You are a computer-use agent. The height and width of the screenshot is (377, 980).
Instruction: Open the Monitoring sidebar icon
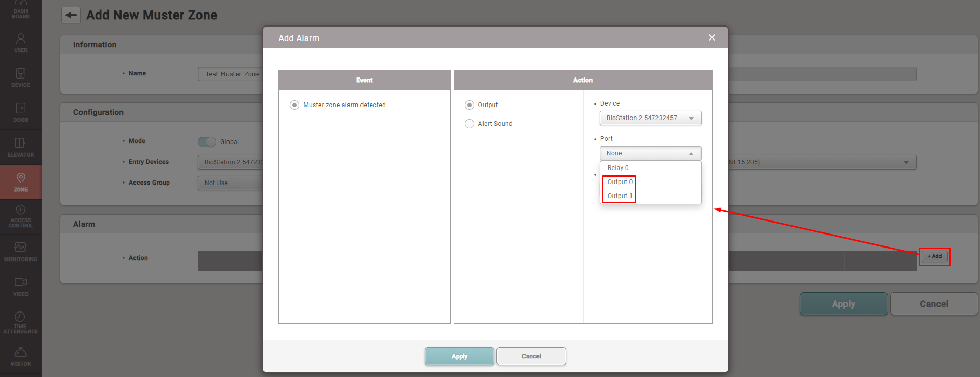tap(21, 251)
